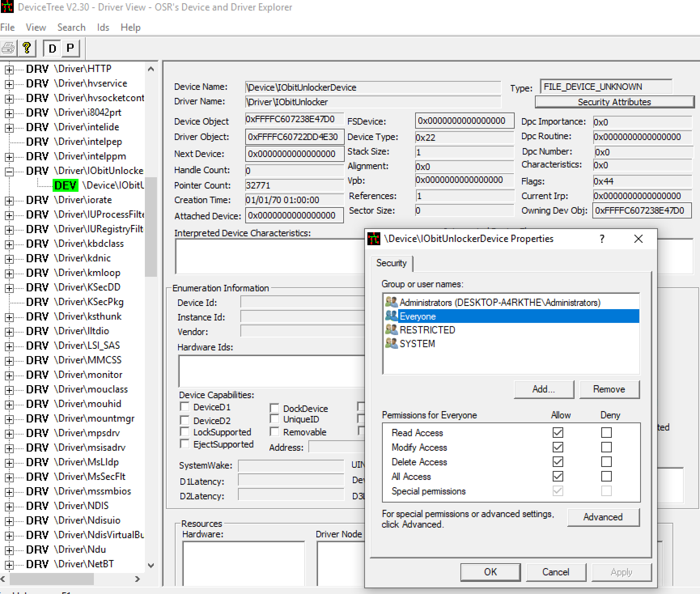
Task: Select the Security tab
Action: tap(391, 263)
